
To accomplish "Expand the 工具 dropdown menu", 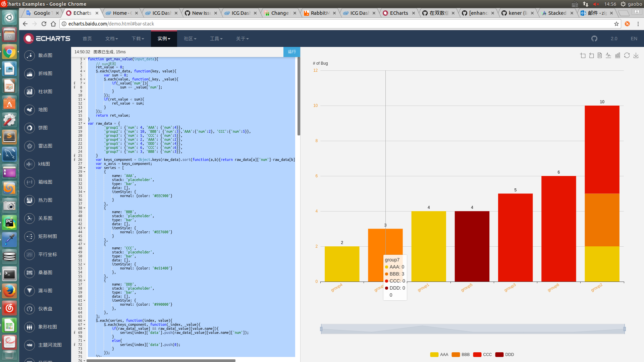I will [216, 39].
